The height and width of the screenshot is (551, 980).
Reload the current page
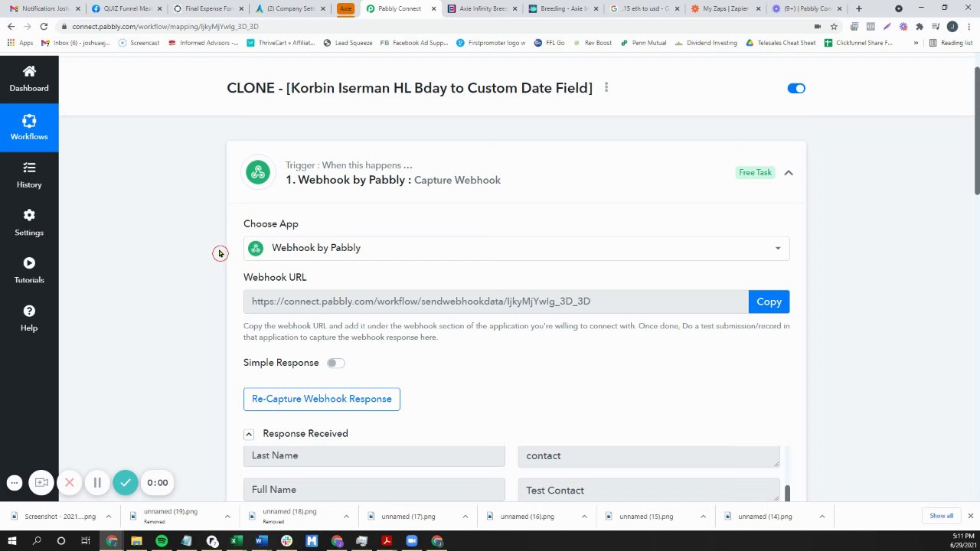44,26
